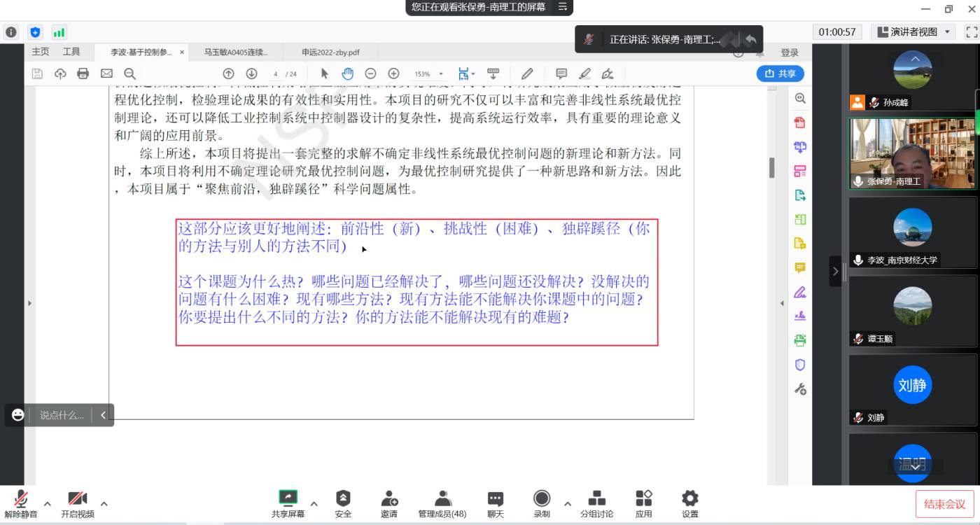Select the hand pan tool

pos(347,73)
